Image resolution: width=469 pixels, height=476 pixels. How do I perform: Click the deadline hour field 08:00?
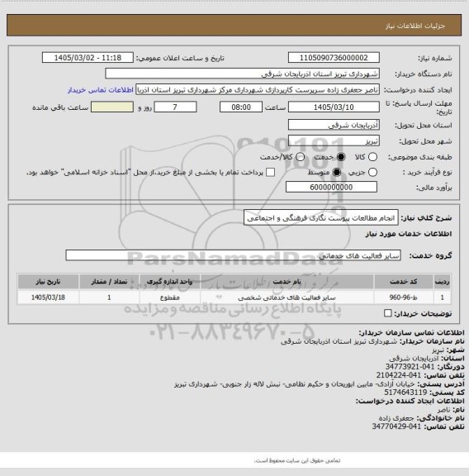241,107
